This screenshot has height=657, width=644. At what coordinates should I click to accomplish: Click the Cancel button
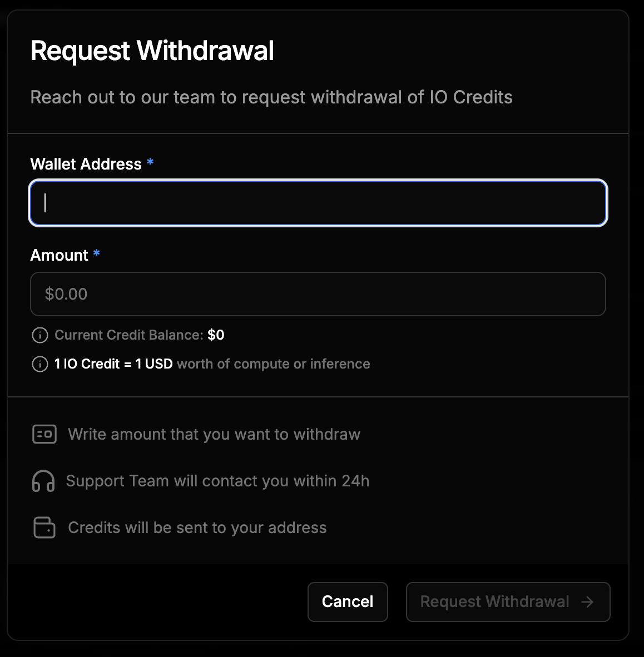point(348,601)
